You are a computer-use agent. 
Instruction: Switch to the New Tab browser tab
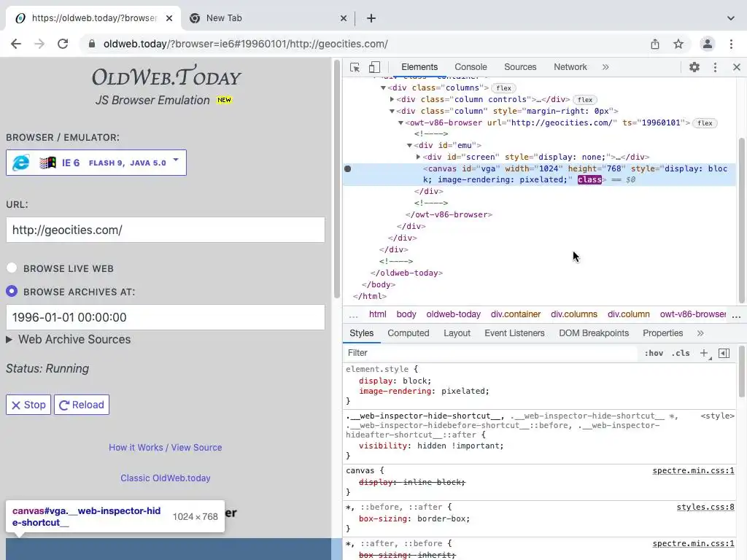tap(268, 18)
